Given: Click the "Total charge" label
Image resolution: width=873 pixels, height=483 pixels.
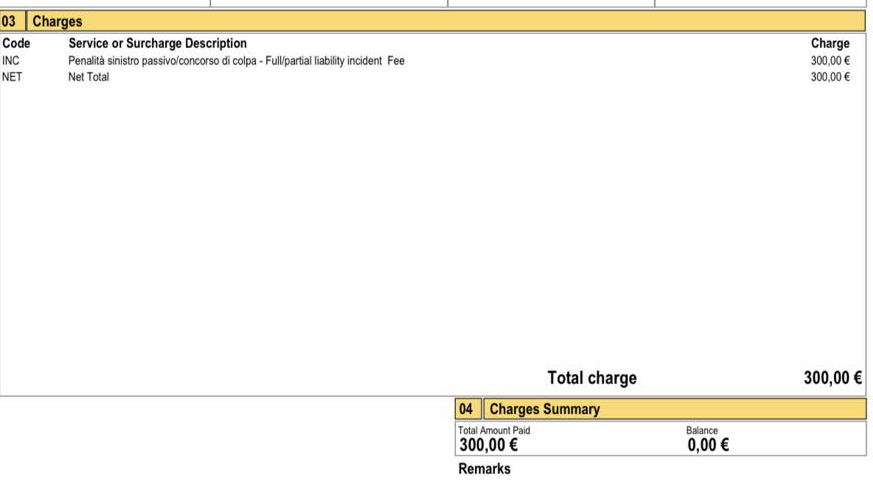Looking at the screenshot, I should point(592,378).
